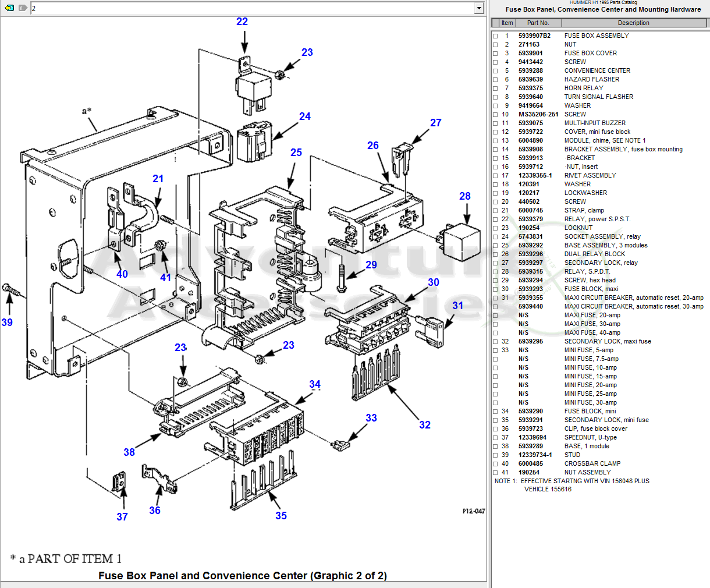Click the Description column header

(634, 23)
